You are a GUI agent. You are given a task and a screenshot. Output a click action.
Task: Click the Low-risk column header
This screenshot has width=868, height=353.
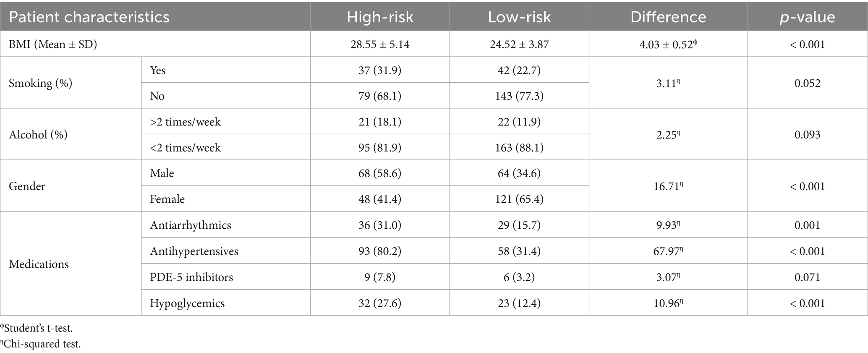(x=519, y=17)
